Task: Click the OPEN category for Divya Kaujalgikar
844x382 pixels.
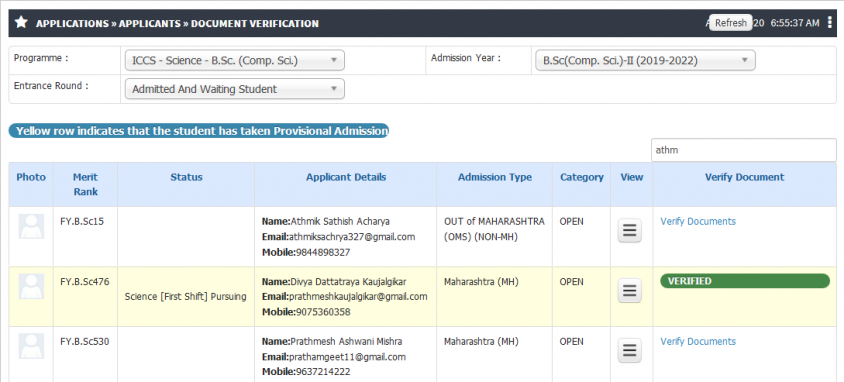Action: (571, 281)
